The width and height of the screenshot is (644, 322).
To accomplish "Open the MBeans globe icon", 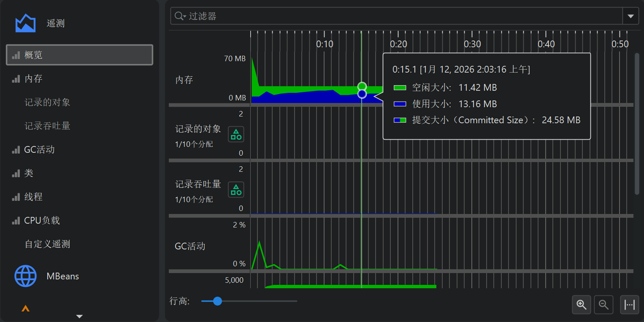I will pyautogui.click(x=25, y=276).
